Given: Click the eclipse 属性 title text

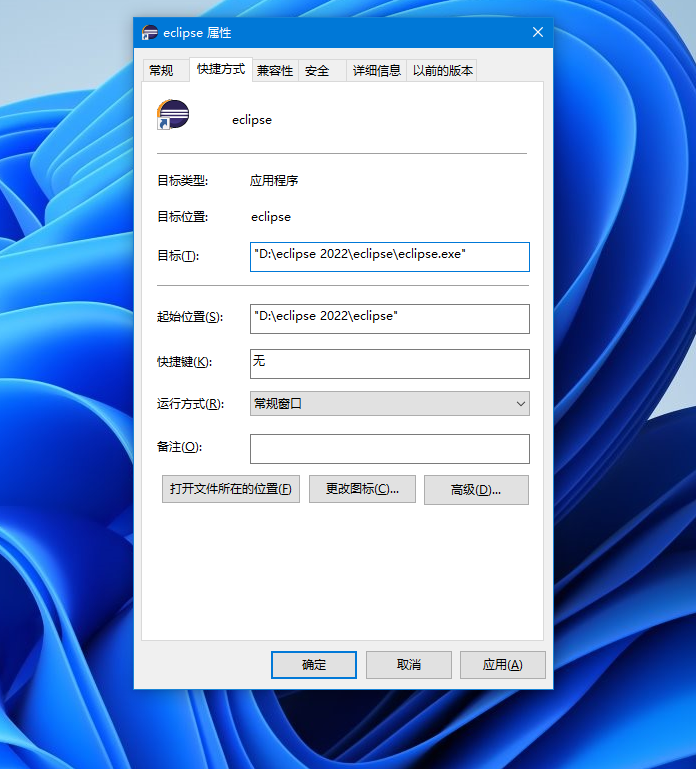Looking at the screenshot, I should (x=197, y=33).
